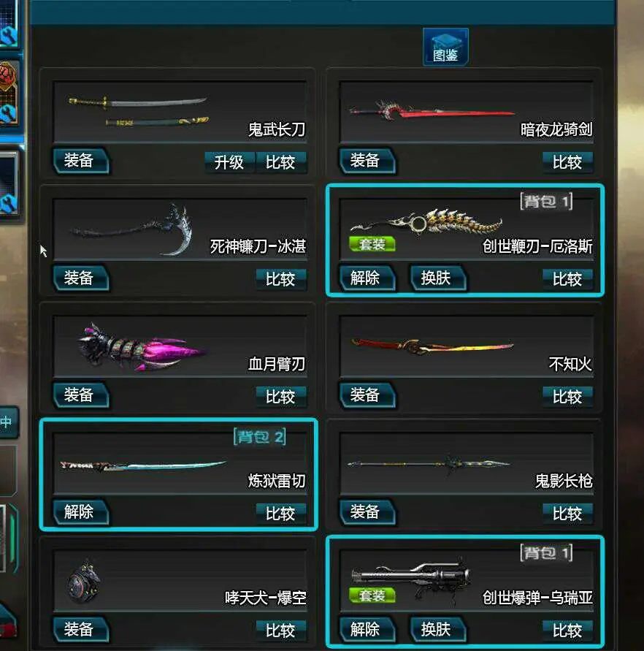Click the green 套装 tag on 创世鞭刃-厄洛斯
This screenshot has height=651, width=644.
click(372, 244)
